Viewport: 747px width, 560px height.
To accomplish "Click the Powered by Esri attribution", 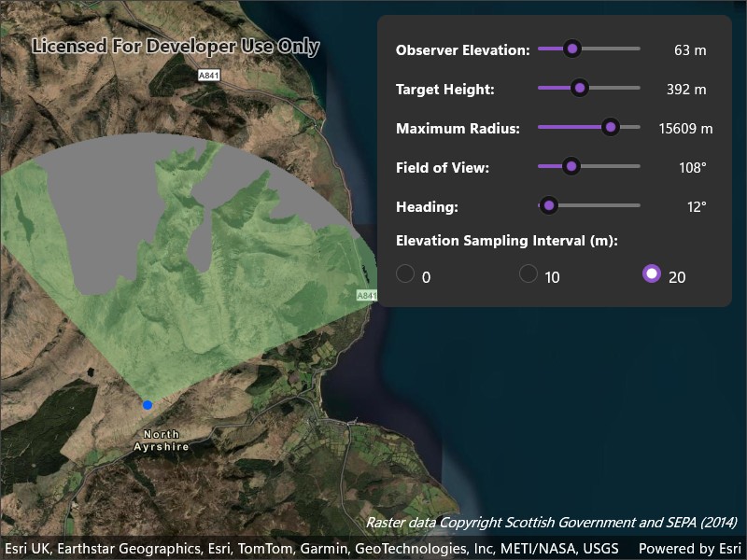I will [x=690, y=549].
